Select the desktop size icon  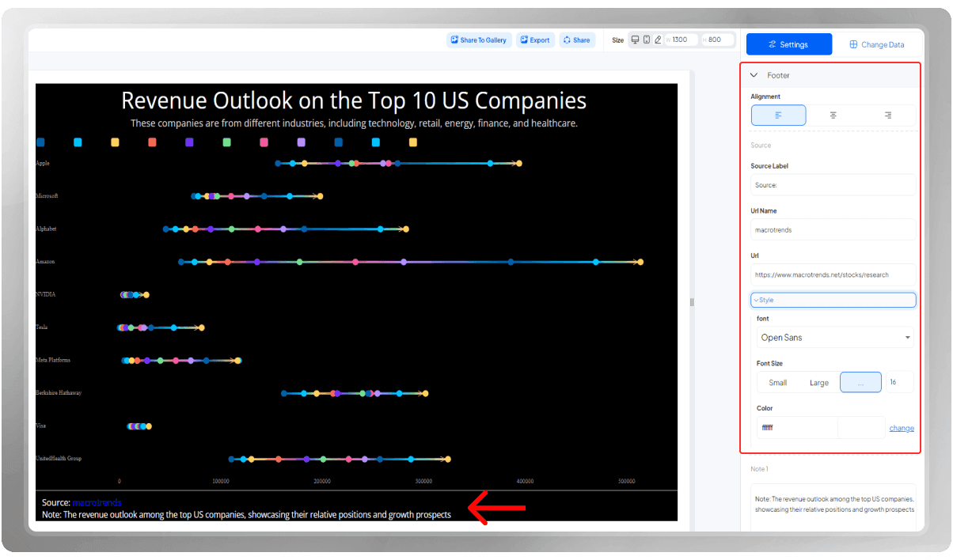tap(635, 40)
